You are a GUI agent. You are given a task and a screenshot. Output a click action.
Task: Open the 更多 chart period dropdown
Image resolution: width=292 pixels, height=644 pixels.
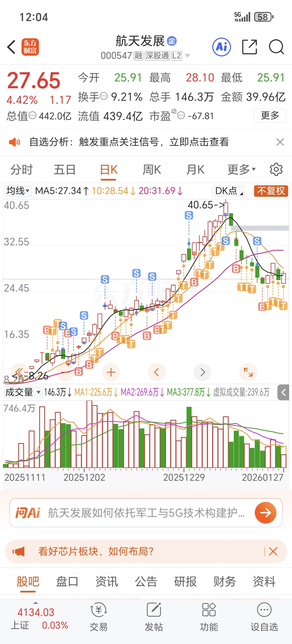coord(241,170)
